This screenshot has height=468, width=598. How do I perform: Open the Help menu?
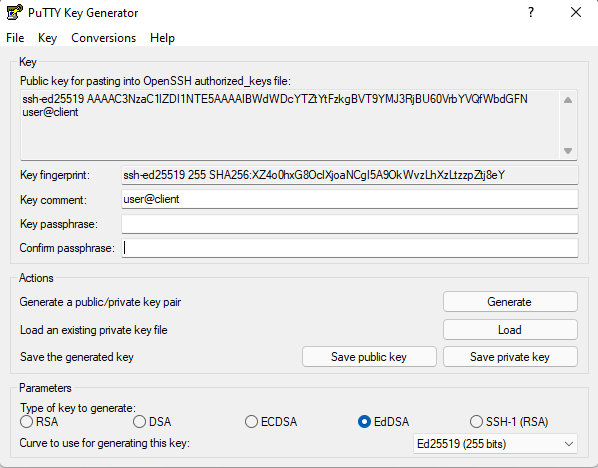tap(162, 38)
